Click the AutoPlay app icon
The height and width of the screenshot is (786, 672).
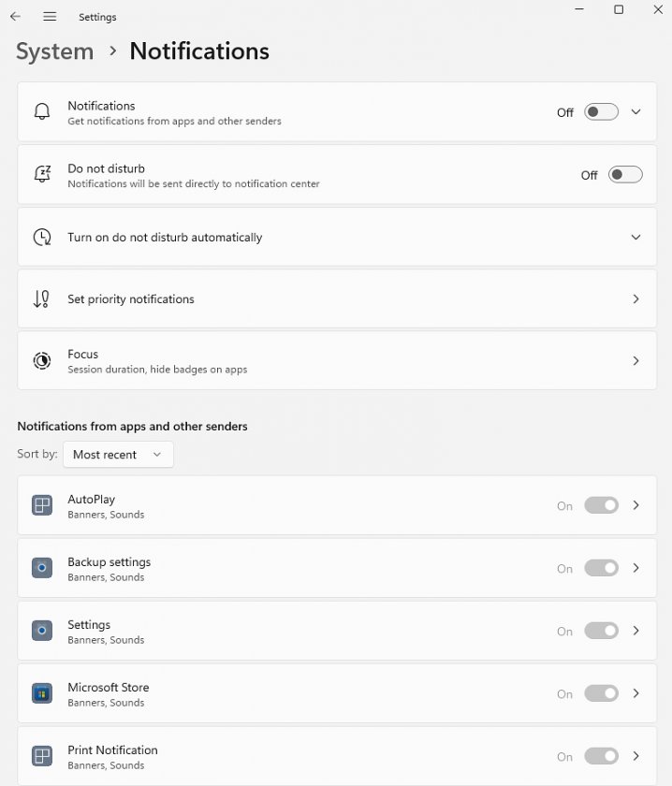point(42,505)
